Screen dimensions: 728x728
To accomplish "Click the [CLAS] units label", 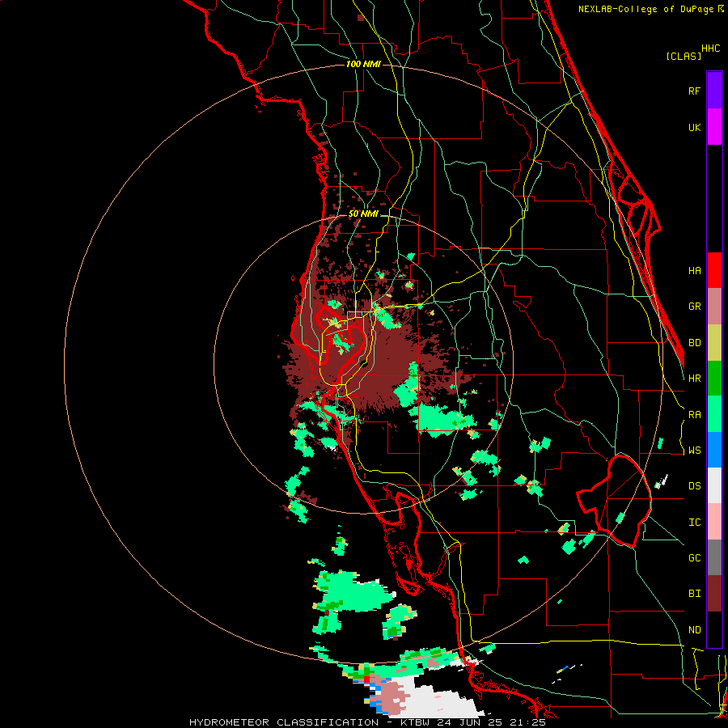I will (684, 56).
